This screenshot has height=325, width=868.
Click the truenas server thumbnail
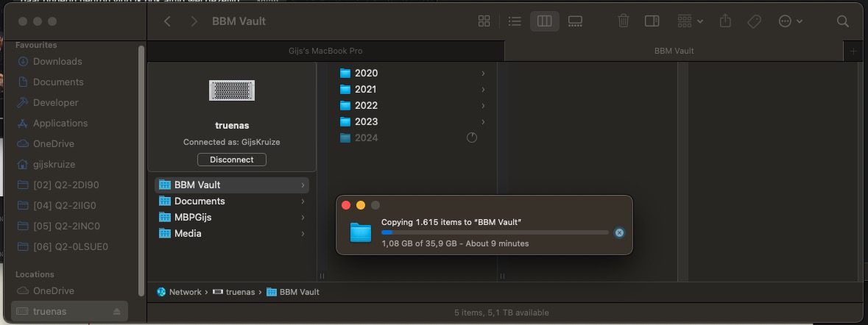coord(231,90)
